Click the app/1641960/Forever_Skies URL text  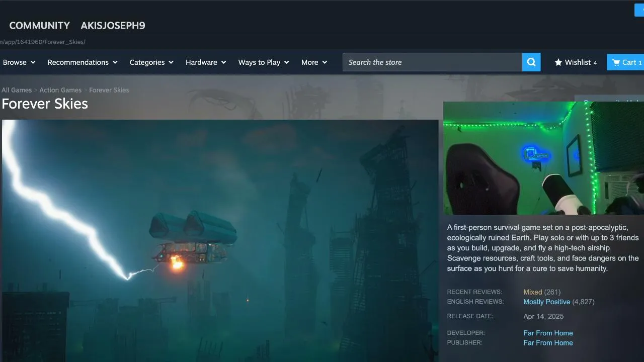point(43,42)
